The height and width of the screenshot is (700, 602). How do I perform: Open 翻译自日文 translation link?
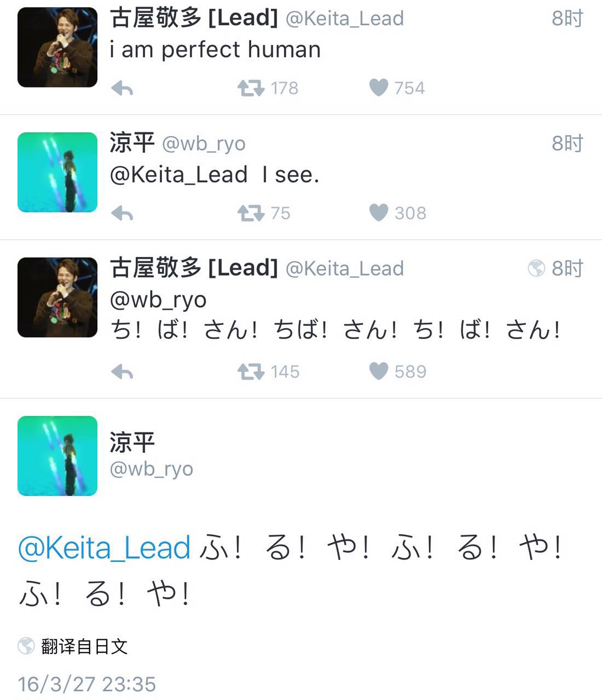point(84,646)
